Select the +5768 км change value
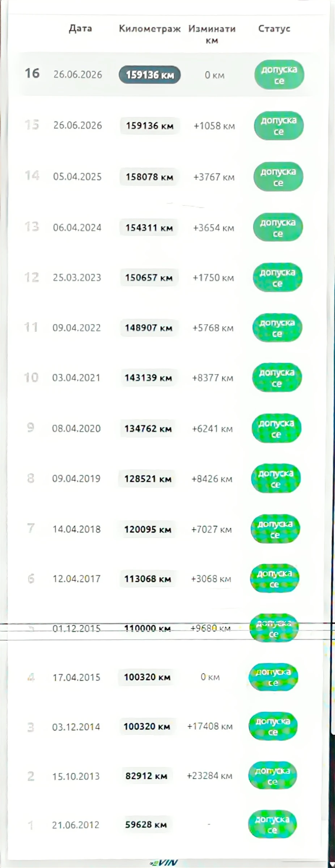This screenshot has width=335, height=868. click(213, 328)
